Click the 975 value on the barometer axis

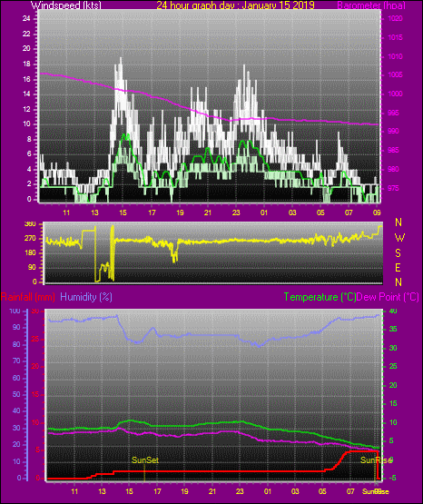(x=393, y=188)
